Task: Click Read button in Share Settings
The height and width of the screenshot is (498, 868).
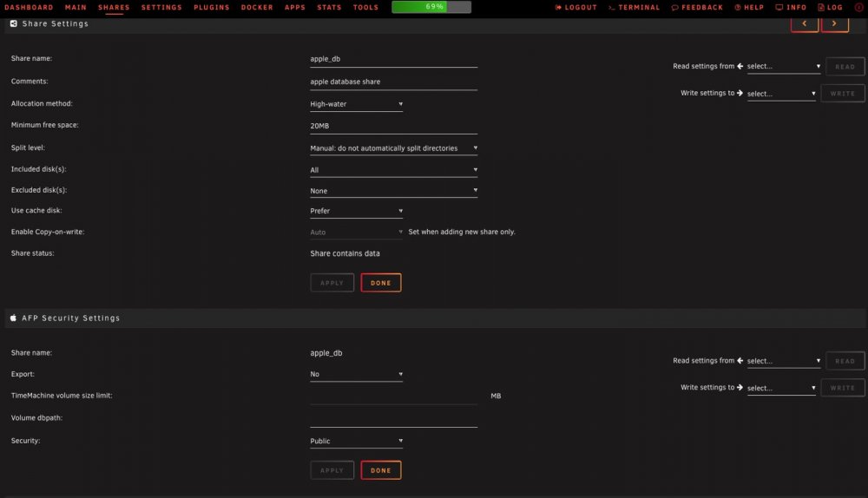Action: coord(845,67)
